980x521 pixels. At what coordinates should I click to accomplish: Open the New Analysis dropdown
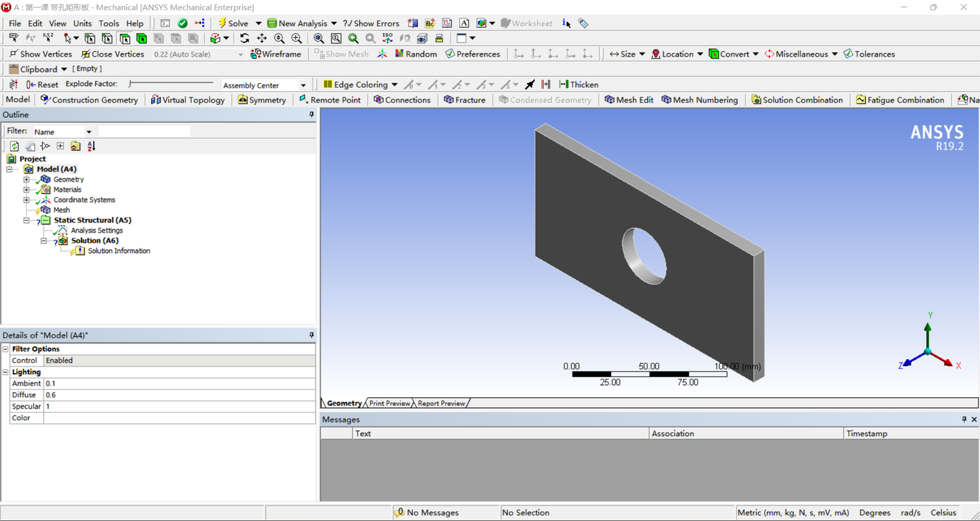(333, 22)
